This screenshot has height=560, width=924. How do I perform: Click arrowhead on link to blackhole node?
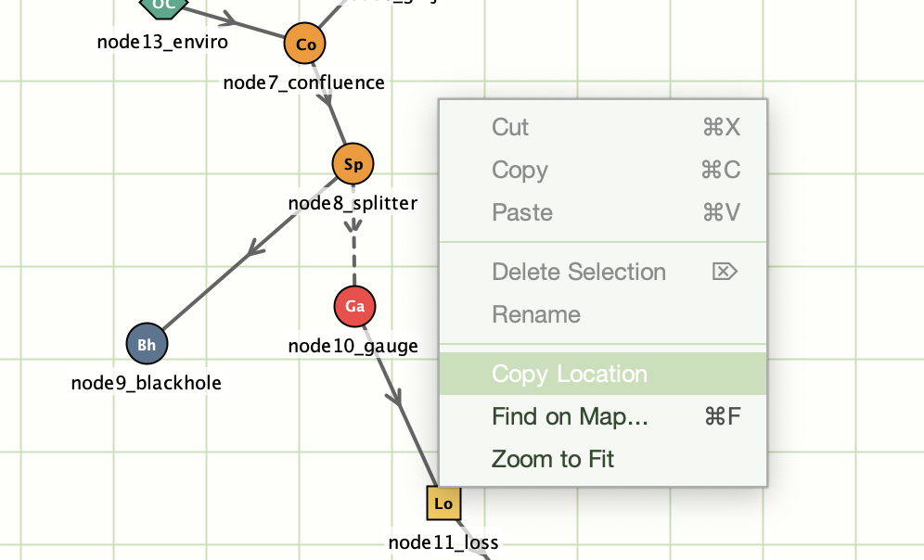coord(256,248)
